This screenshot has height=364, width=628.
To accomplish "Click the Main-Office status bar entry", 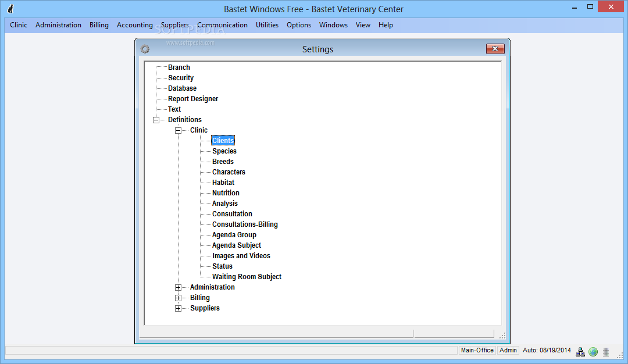I will (477, 351).
